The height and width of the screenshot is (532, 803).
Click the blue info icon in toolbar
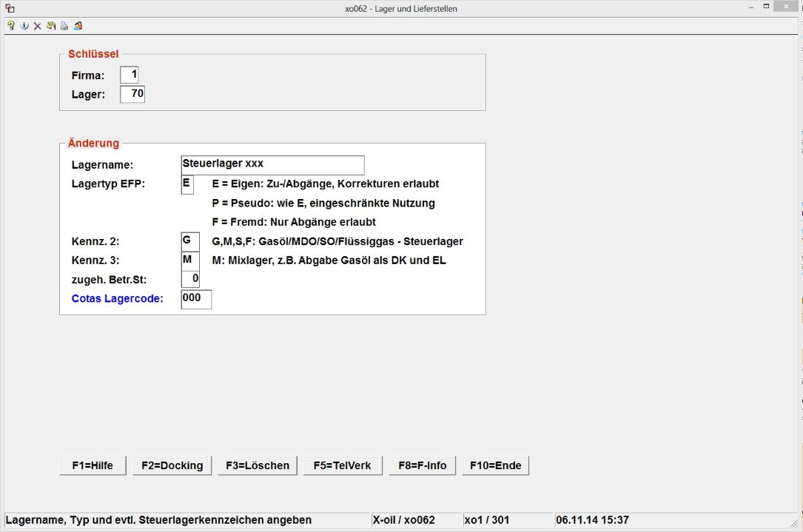coord(24,26)
